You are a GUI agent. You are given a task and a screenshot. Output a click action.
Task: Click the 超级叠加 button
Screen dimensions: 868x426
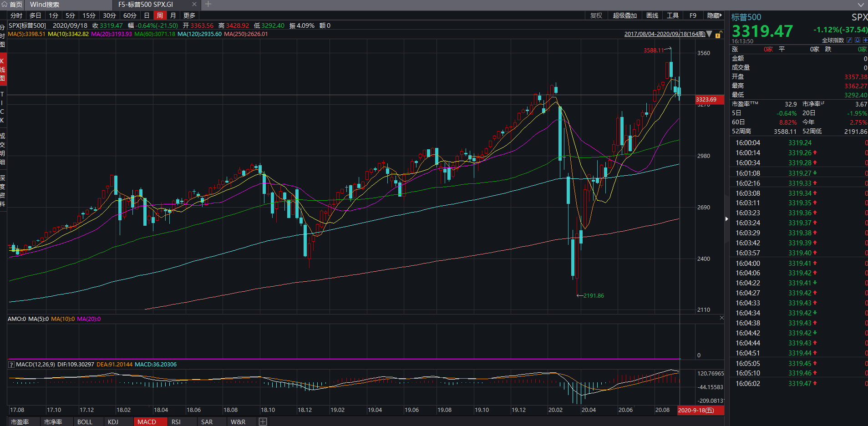(624, 15)
